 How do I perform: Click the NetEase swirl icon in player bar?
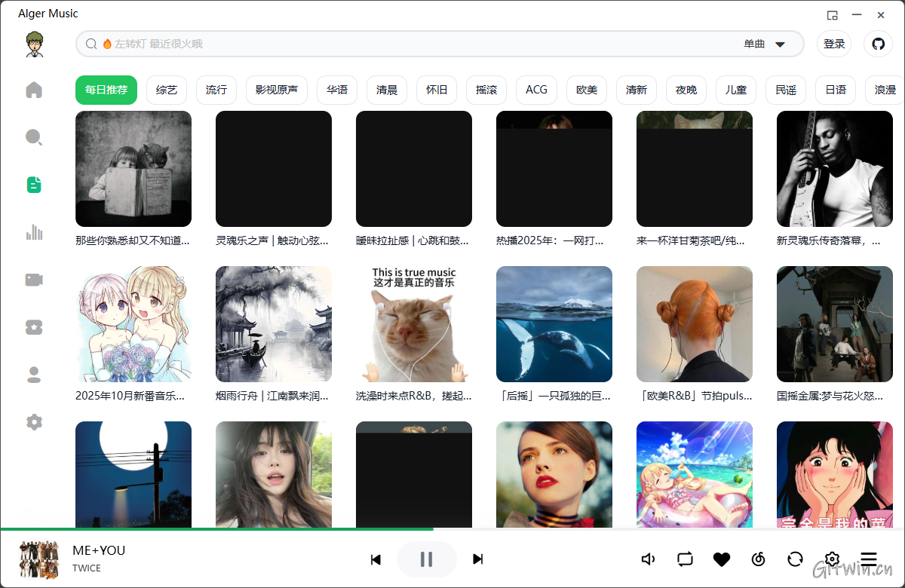[x=759, y=559]
